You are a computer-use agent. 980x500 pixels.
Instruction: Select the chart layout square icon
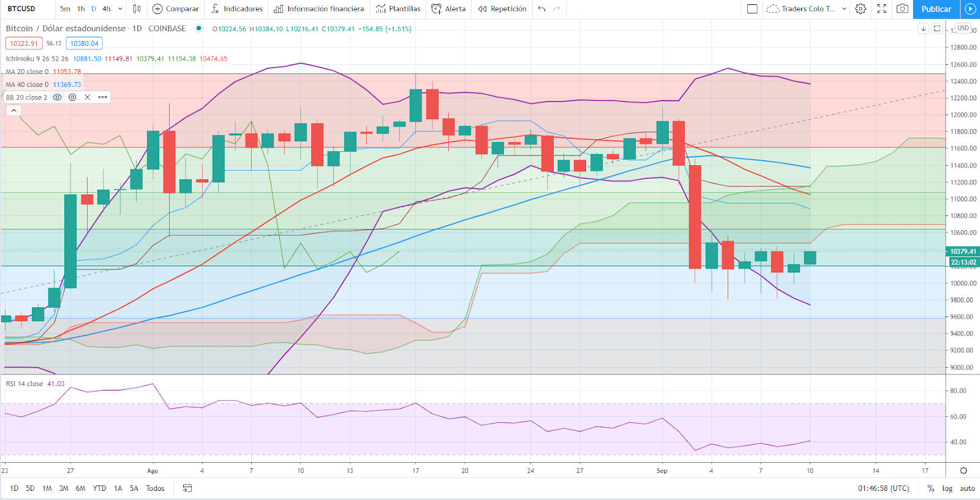[x=753, y=9]
